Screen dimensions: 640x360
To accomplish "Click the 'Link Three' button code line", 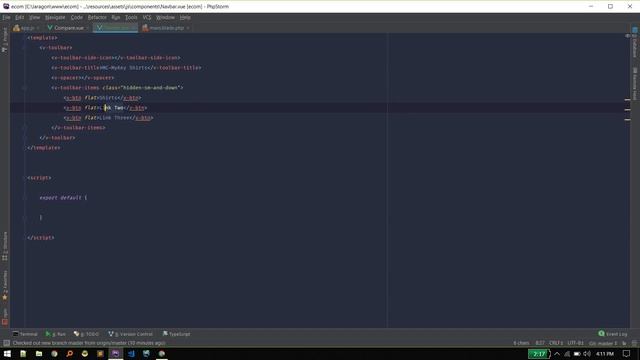I will click(x=109, y=118).
